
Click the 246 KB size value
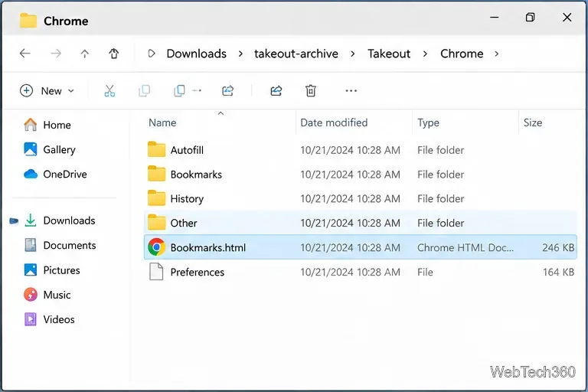coord(558,247)
